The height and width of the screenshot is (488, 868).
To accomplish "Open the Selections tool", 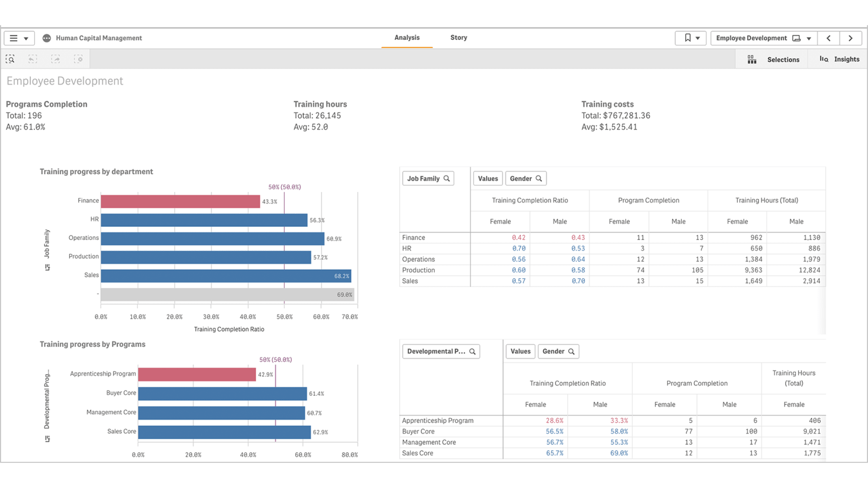I will (774, 60).
